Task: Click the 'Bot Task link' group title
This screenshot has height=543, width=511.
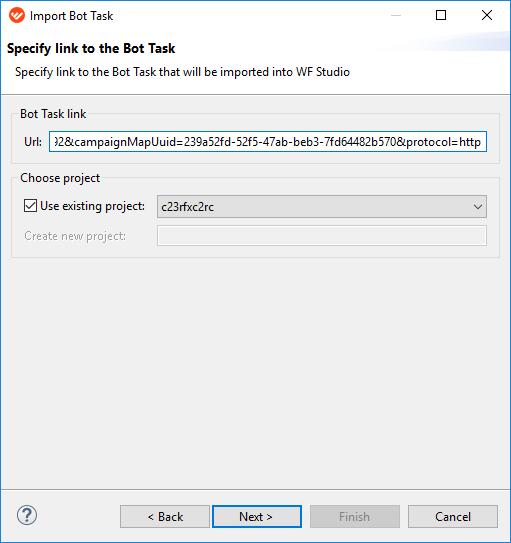Action: pyautogui.click(x=53, y=114)
